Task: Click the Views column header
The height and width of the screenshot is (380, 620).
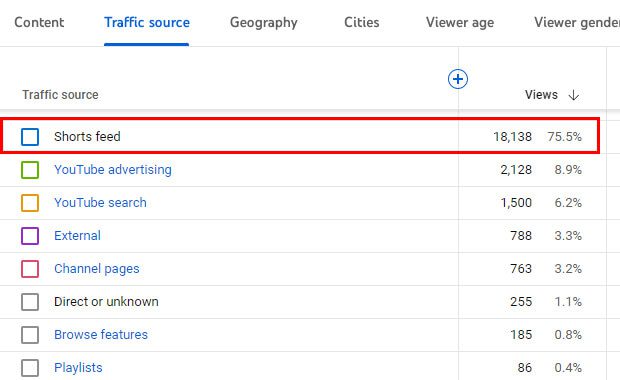Action: coord(541,95)
